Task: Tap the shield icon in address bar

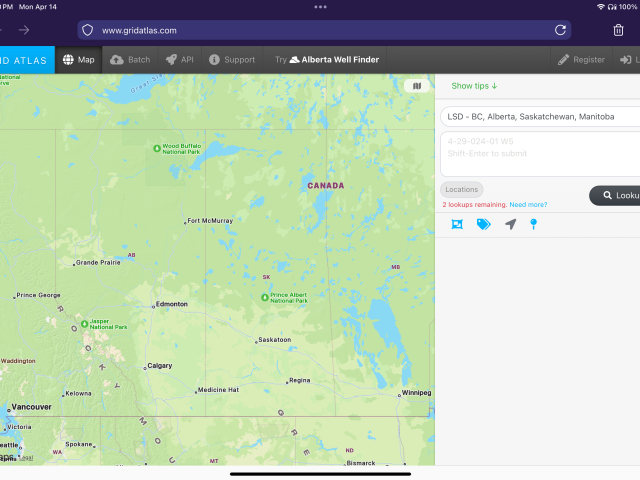Action: coord(87,30)
